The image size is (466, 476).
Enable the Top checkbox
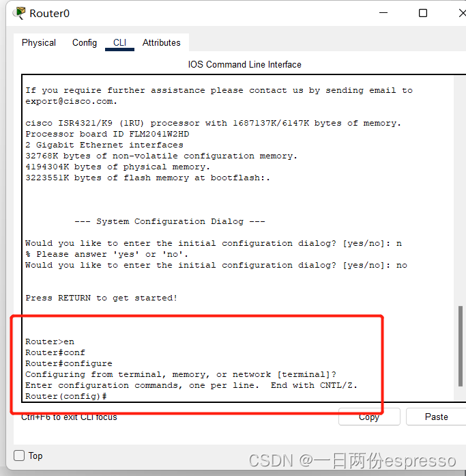coord(19,456)
